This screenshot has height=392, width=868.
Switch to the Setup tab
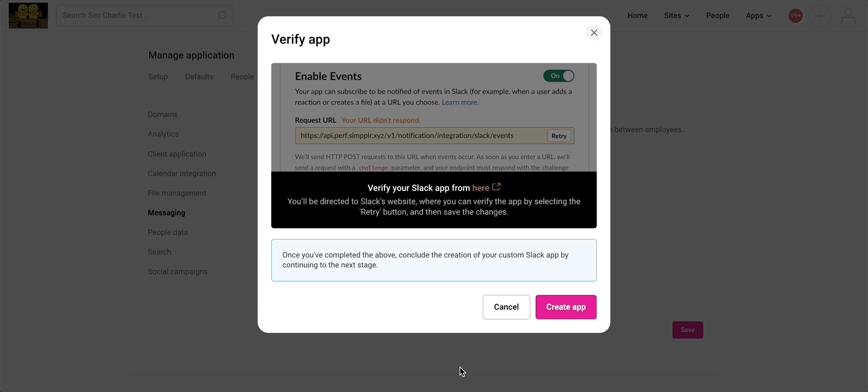[158, 77]
